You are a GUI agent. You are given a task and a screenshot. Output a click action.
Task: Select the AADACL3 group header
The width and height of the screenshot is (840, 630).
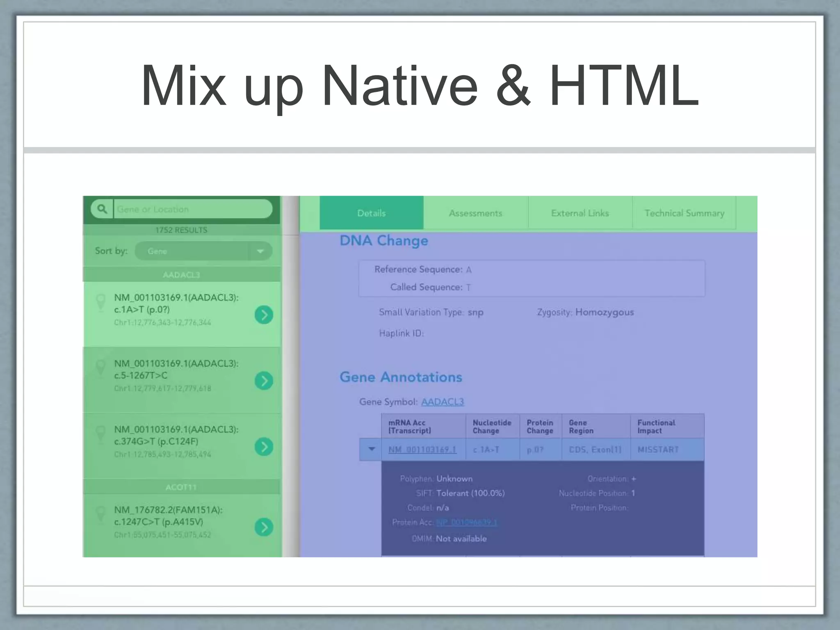tap(181, 275)
